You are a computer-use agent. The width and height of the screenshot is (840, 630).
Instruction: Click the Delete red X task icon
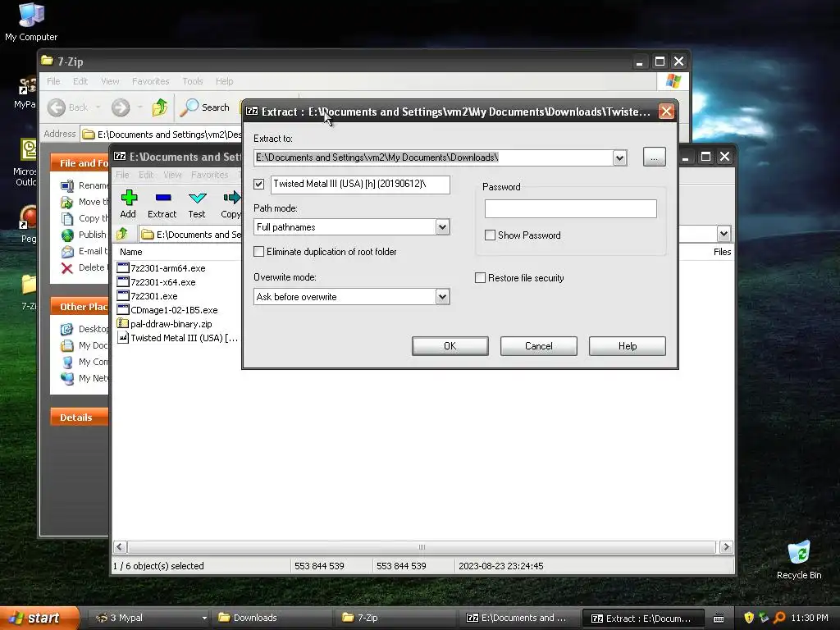pos(67,268)
